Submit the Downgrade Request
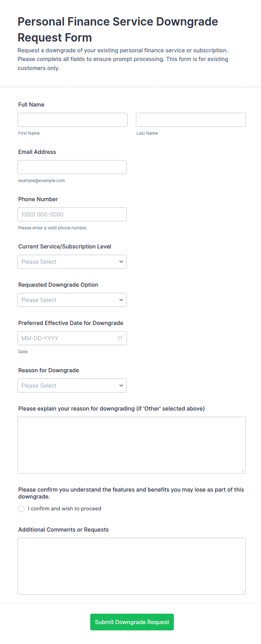Image resolution: width=261 pixels, height=644 pixels. tap(132, 622)
